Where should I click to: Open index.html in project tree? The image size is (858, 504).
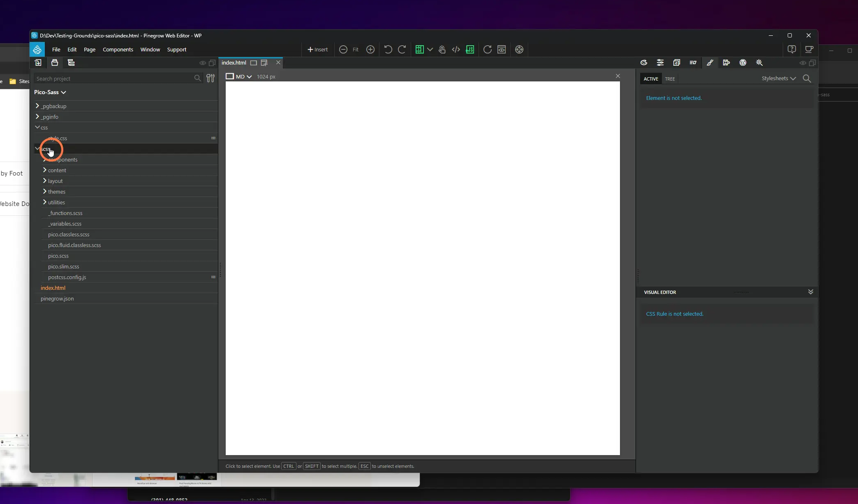pos(53,288)
